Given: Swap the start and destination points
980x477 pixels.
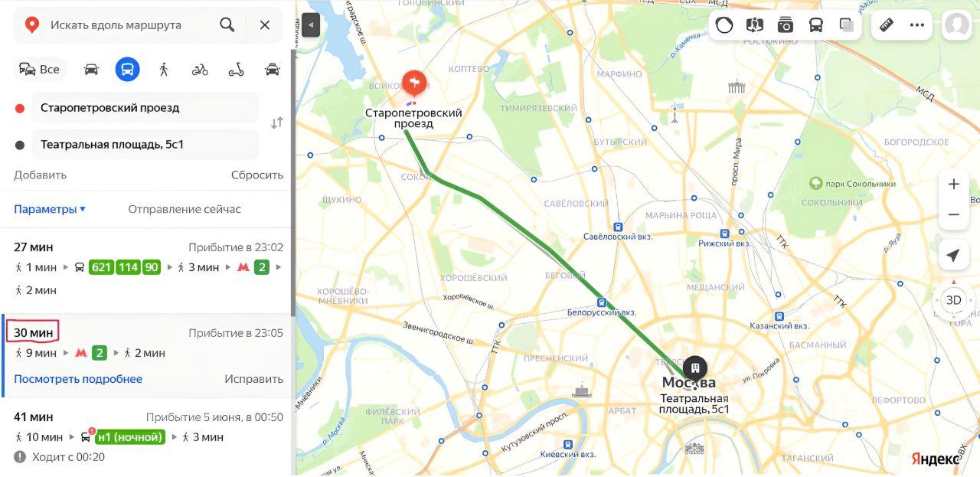Looking at the screenshot, I should 277,123.
